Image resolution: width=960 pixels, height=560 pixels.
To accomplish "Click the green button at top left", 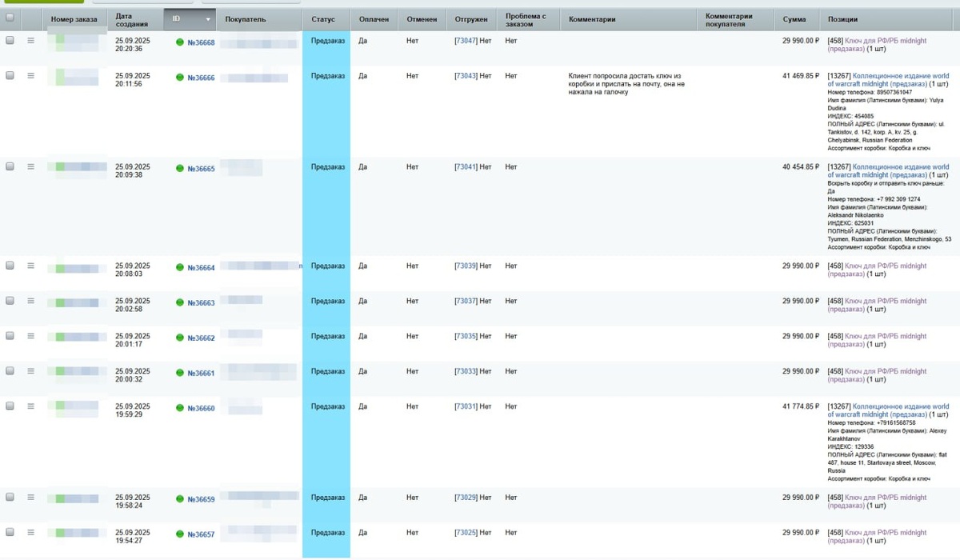I will point(42,2).
